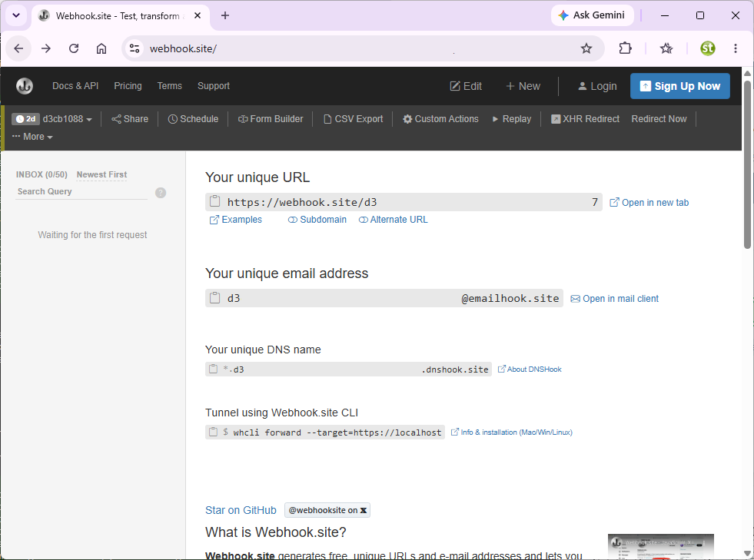Close the Webhook.site tab
The width and height of the screenshot is (754, 560).
tap(198, 15)
